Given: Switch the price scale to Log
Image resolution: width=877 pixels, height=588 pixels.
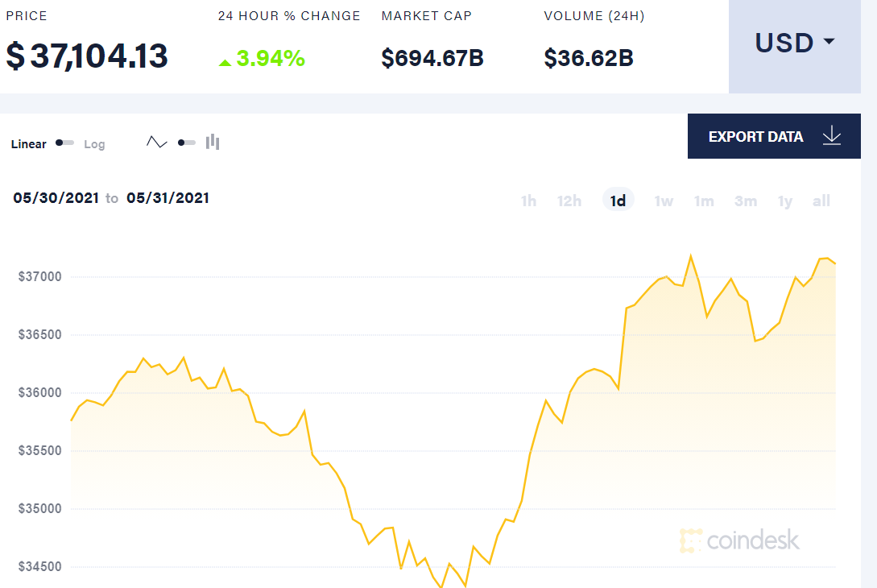Looking at the screenshot, I should 94,143.
